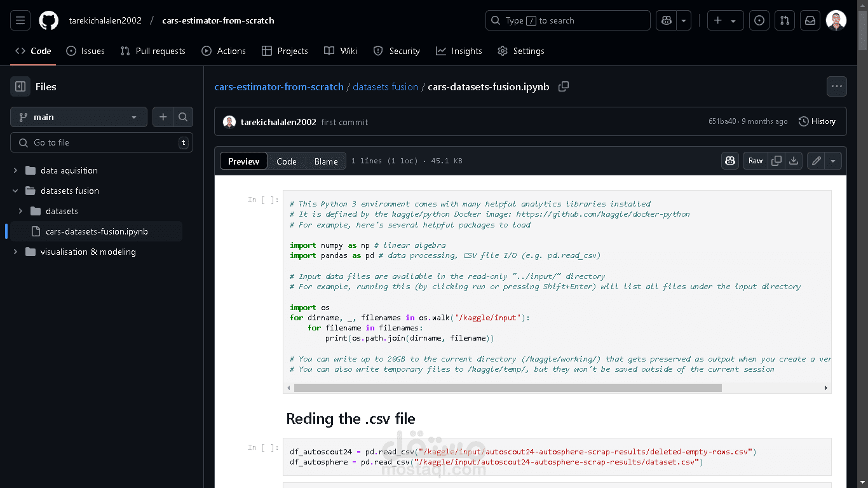This screenshot has height=488, width=868.
Task: Open the Pull requests tab
Action: click(x=153, y=51)
